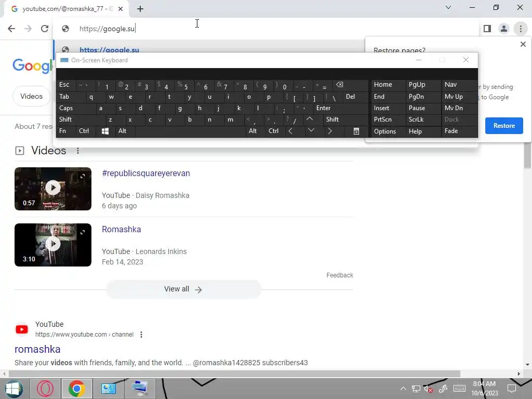The image size is (532, 399).
Task: Open the #republicsquareyerevan video link
Action: coord(146,174)
